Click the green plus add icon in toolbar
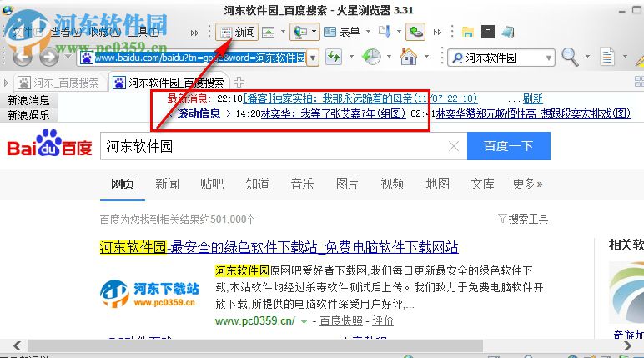The height and width of the screenshot is (358, 644). point(415,32)
